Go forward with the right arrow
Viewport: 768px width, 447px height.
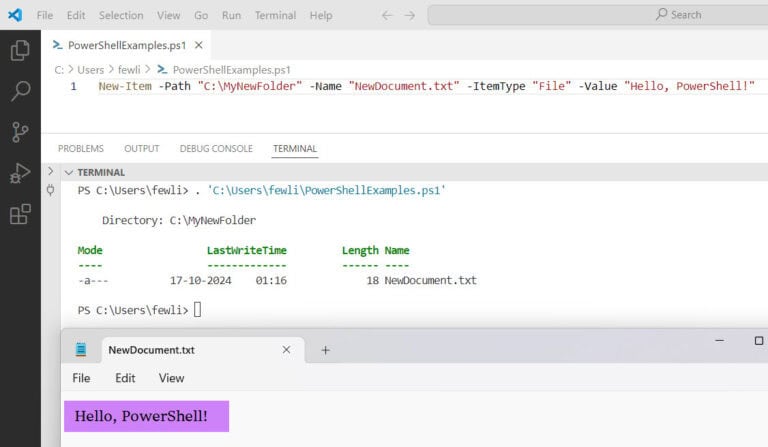[x=410, y=16]
